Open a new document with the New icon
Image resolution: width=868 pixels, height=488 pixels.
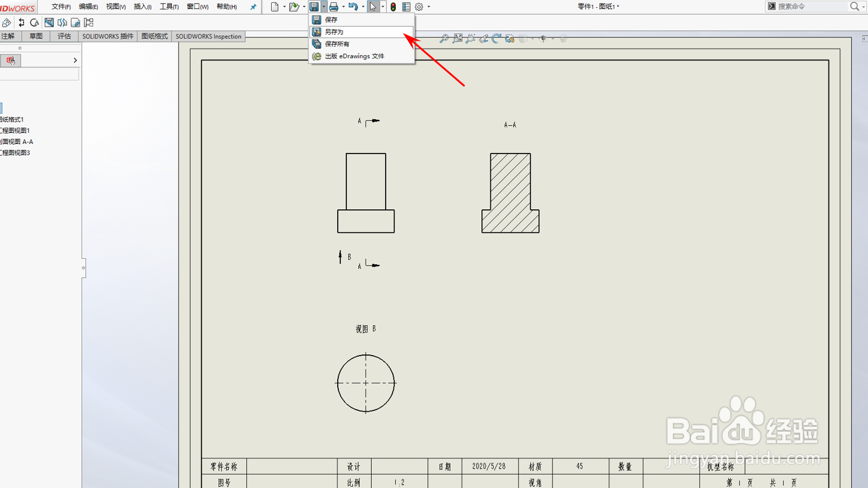pos(275,6)
